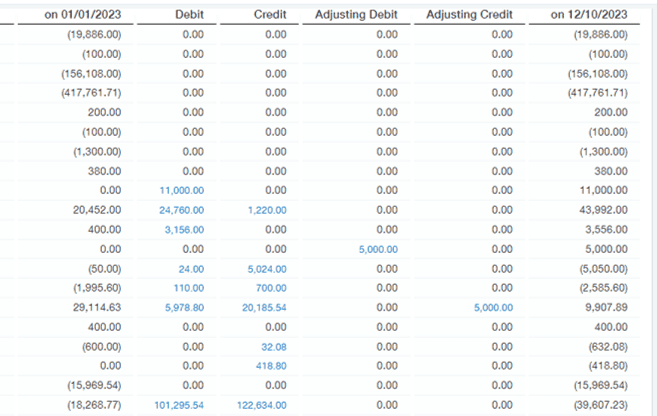Select the on 12/10/2023 column header
657x416 pixels.
pos(589,15)
